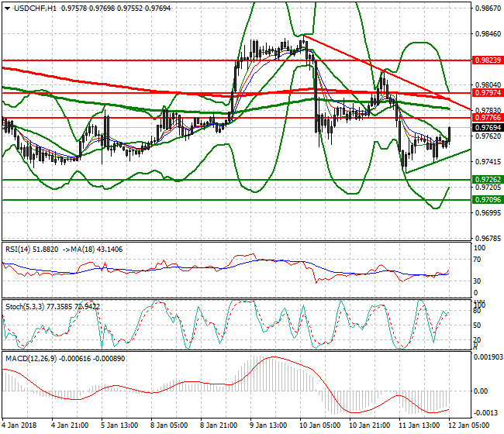Click the 0.96785 price scale value
The height and width of the screenshot is (434, 504).
pyautogui.click(x=488, y=239)
